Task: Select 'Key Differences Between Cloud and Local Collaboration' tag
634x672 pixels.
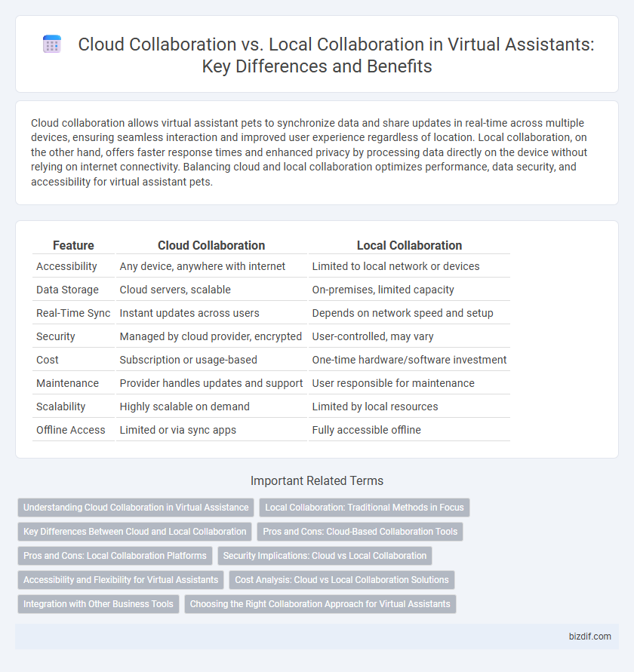Action: click(x=134, y=532)
